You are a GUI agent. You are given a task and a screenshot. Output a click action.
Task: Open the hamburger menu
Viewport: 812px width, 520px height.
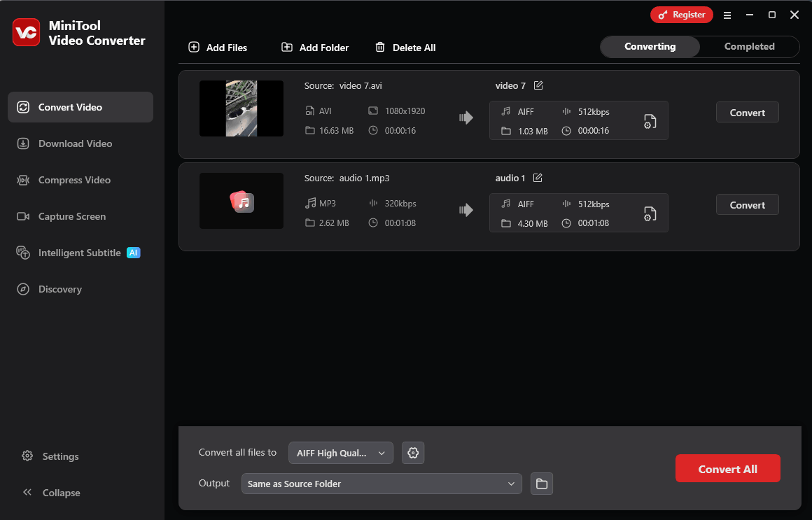coord(727,15)
